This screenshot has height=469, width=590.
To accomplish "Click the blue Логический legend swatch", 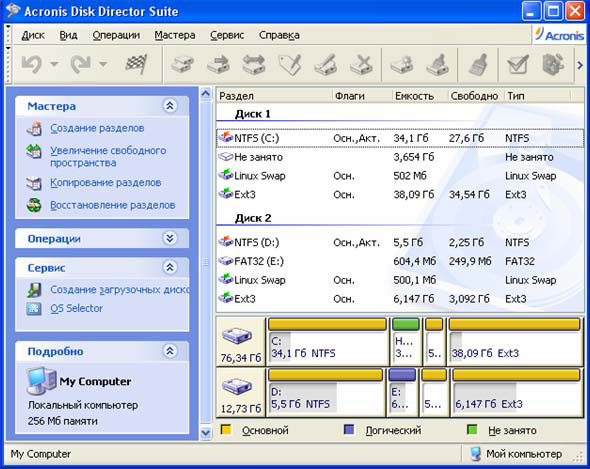I will (x=349, y=429).
